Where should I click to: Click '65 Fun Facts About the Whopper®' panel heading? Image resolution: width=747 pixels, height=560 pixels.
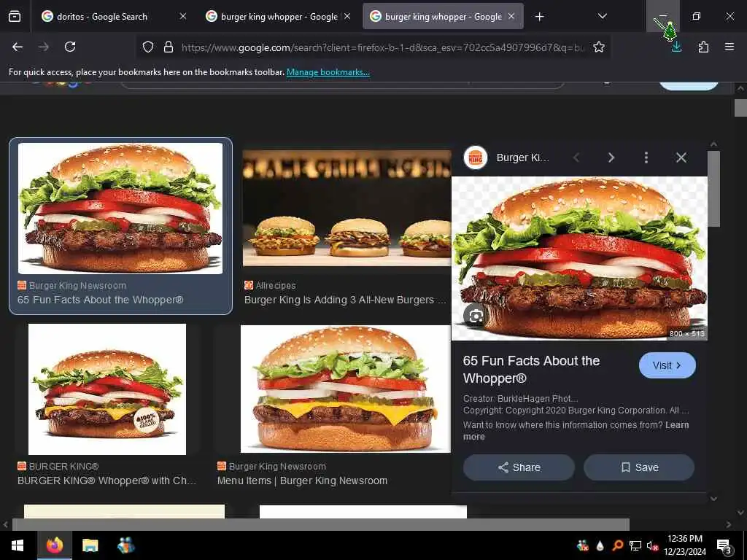pyautogui.click(x=531, y=370)
